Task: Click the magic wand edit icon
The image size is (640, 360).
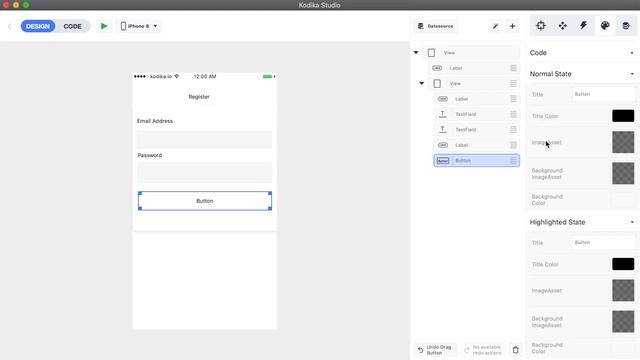Action: (x=495, y=26)
